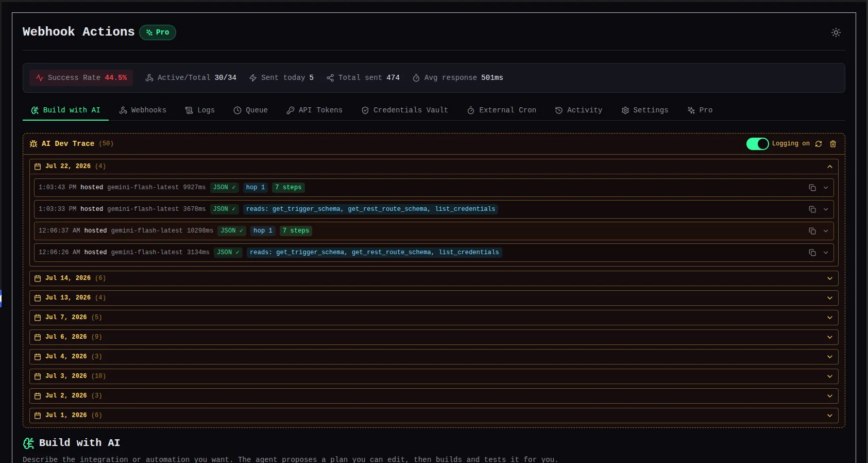Click the hop 1 badge on 1:03:43 PM row
The width and height of the screenshot is (868, 463).
click(256, 188)
